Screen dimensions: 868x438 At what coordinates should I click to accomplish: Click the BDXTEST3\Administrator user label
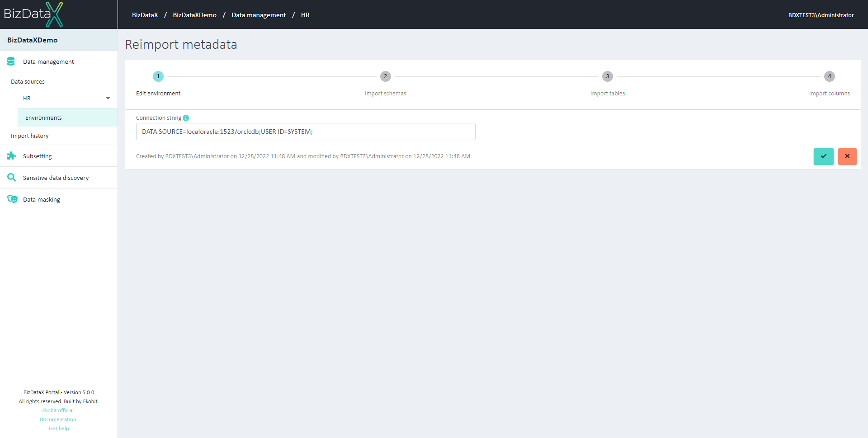[821, 15]
